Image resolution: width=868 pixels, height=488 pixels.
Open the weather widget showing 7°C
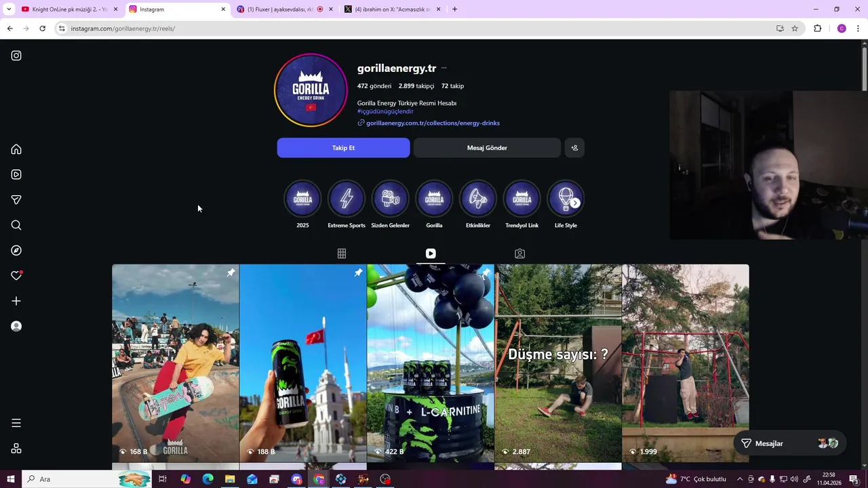pos(696,479)
